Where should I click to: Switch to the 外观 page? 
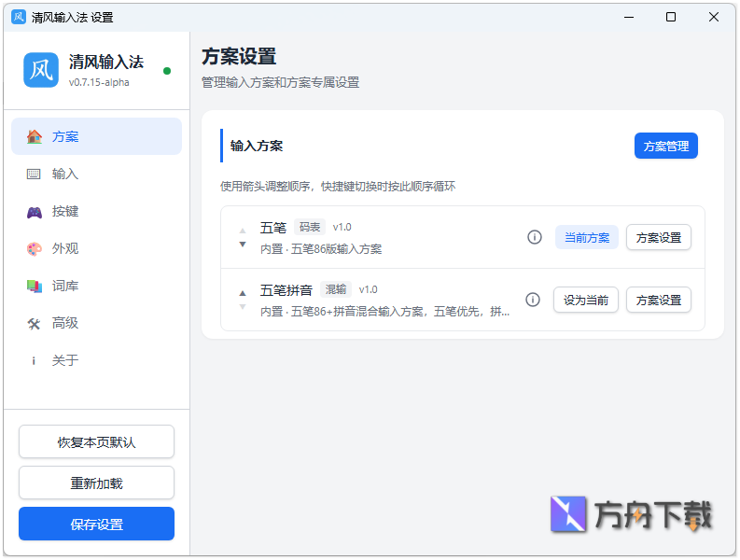(x=96, y=249)
